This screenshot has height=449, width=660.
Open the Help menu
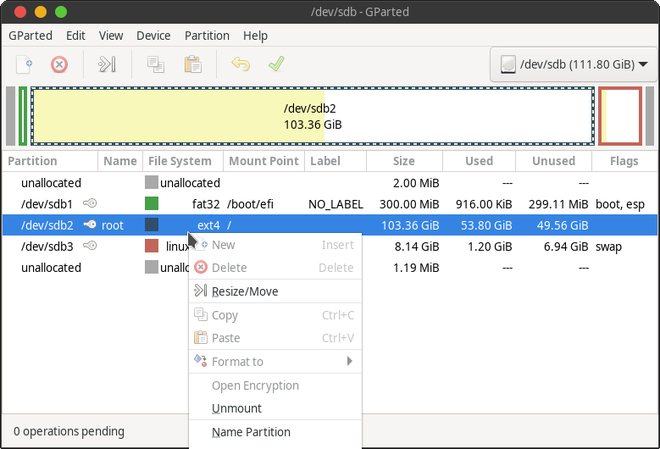(255, 36)
